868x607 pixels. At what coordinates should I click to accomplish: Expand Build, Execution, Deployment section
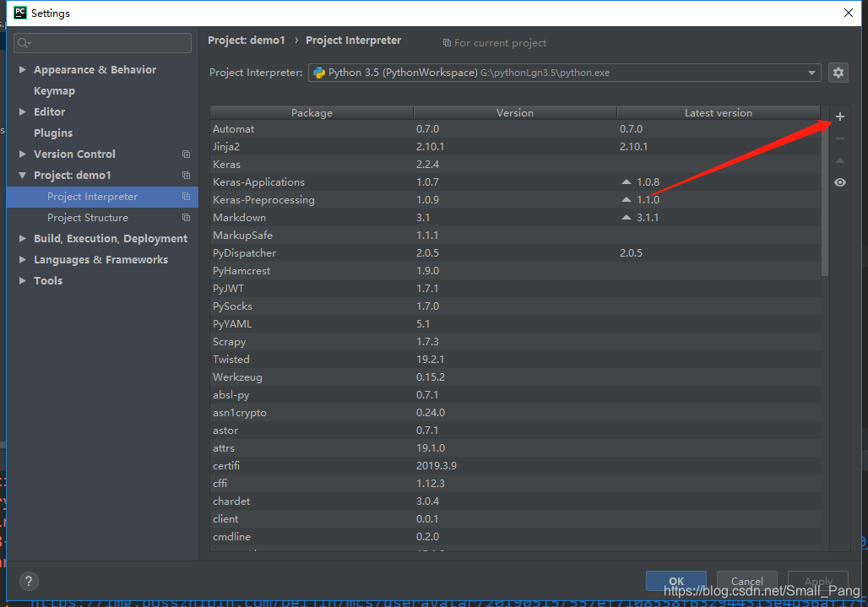point(23,238)
